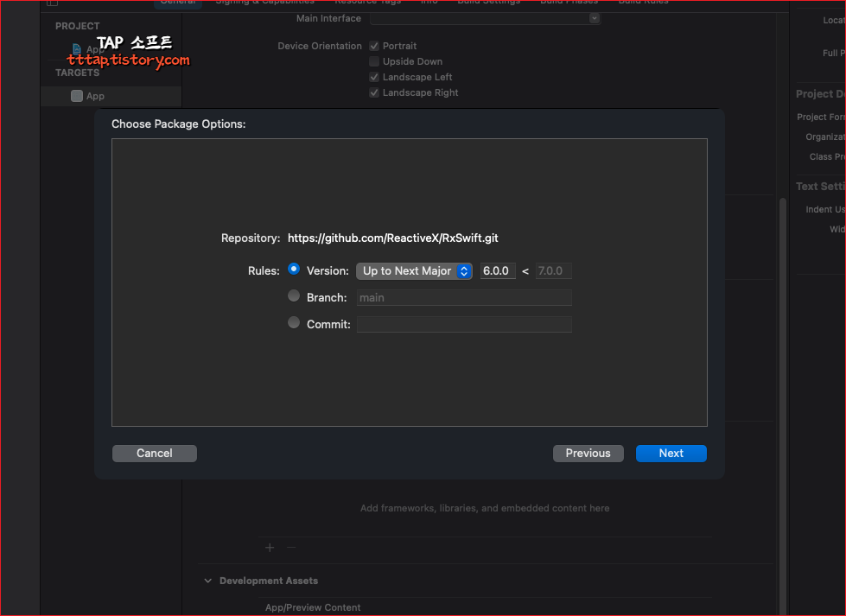The height and width of the screenshot is (616, 846).
Task: Select the Version rule radio button
Action: point(294,269)
